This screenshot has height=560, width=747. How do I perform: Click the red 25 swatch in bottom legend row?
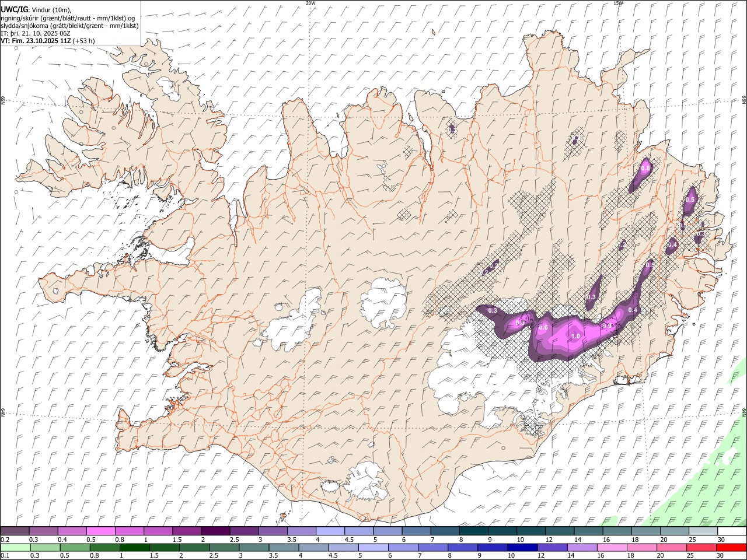tap(701, 548)
